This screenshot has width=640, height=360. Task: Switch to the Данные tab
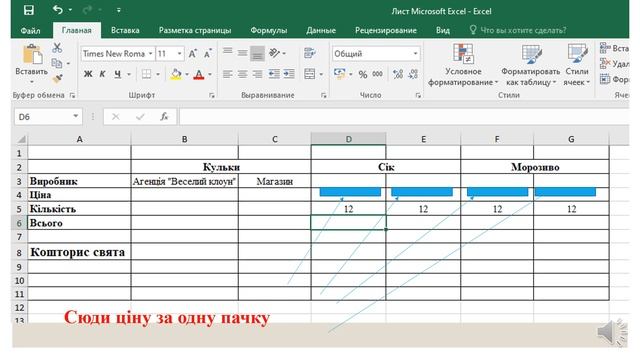(x=321, y=30)
